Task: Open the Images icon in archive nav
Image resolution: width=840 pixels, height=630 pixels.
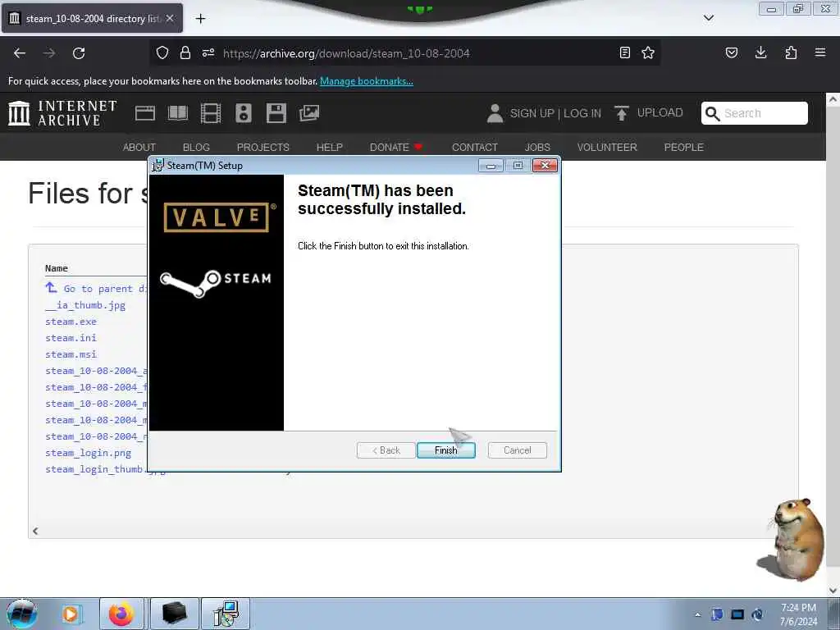Action: pos(309,113)
